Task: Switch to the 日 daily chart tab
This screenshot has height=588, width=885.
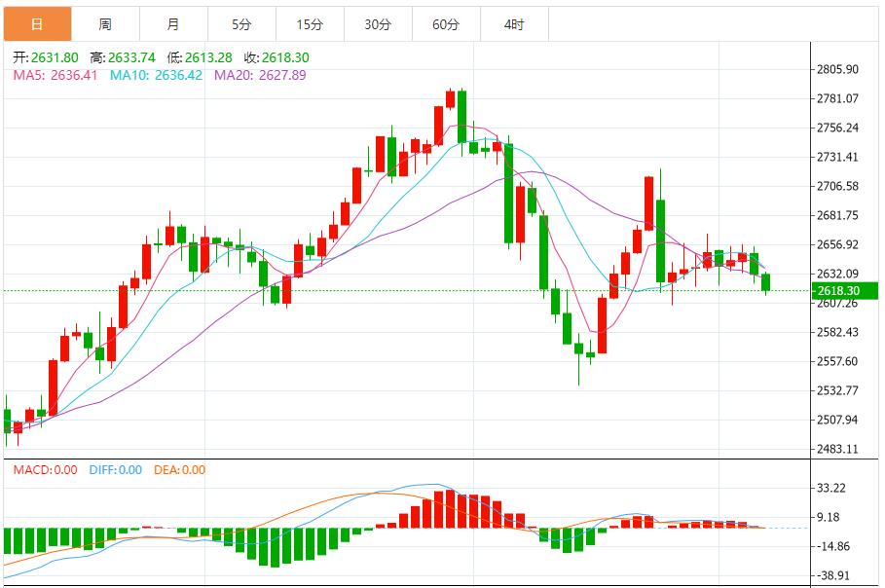Action: tap(37, 24)
